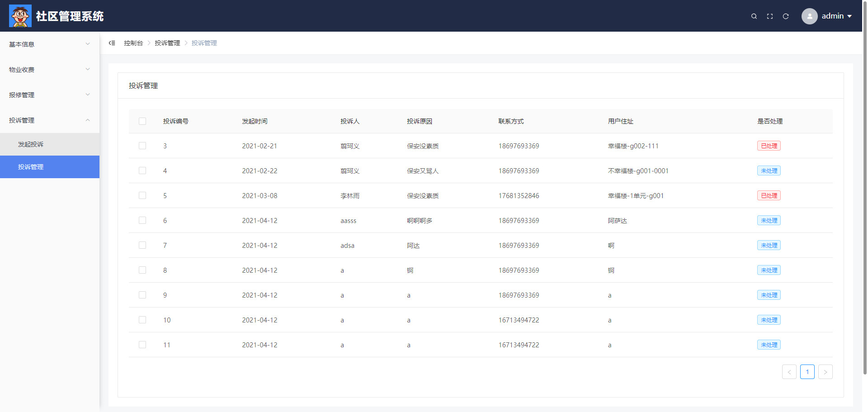Image resolution: width=868 pixels, height=412 pixels.
Task: Click address 不幸福楼-g001-0001
Action: tap(638, 171)
